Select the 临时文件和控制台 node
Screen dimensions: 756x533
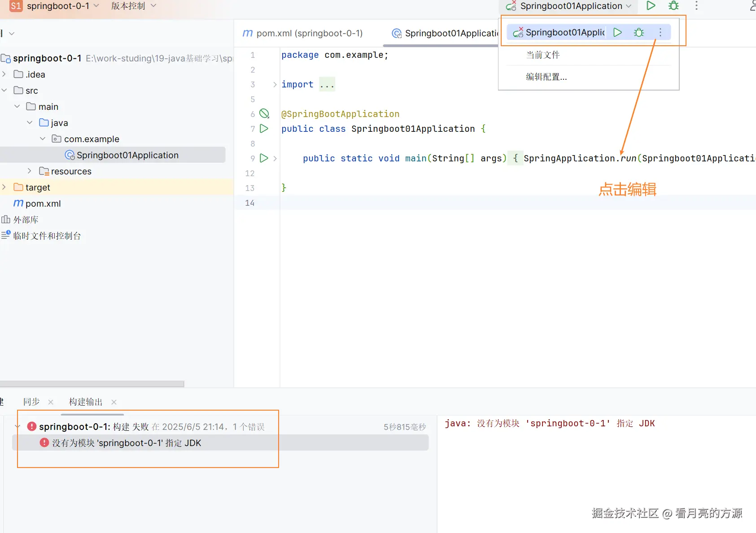pos(47,236)
